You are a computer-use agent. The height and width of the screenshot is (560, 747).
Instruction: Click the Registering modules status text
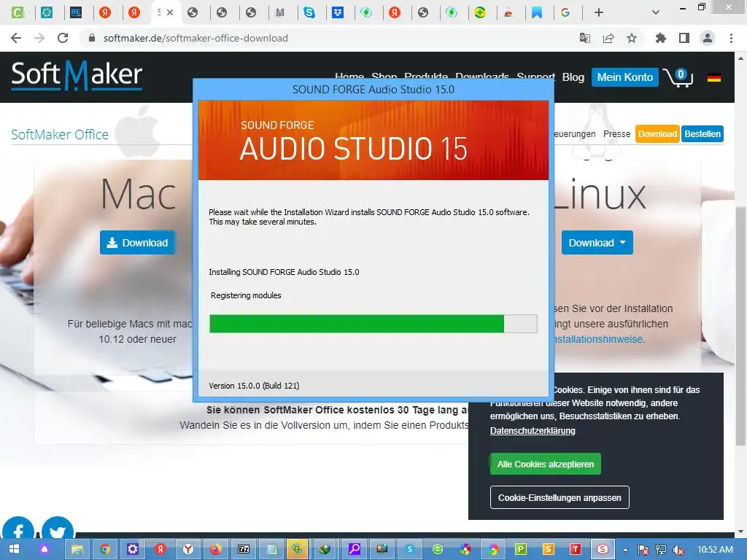pyautogui.click(x=246, y=295)
